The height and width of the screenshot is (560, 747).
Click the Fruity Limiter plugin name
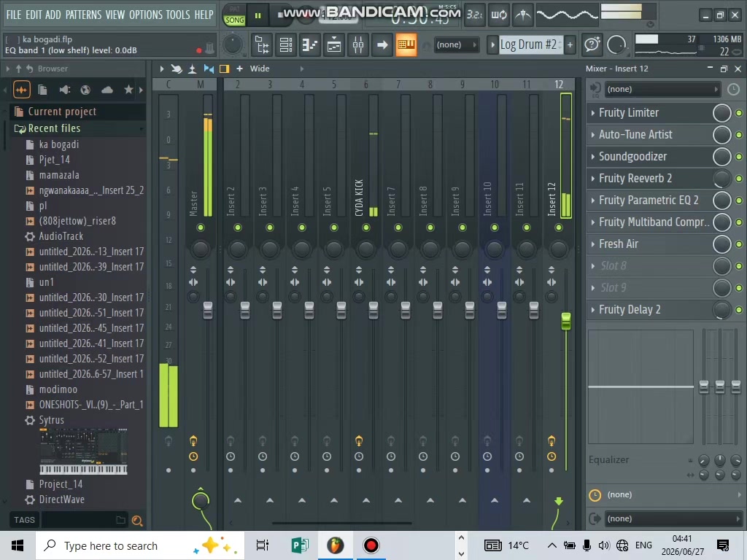pos(628,113)
